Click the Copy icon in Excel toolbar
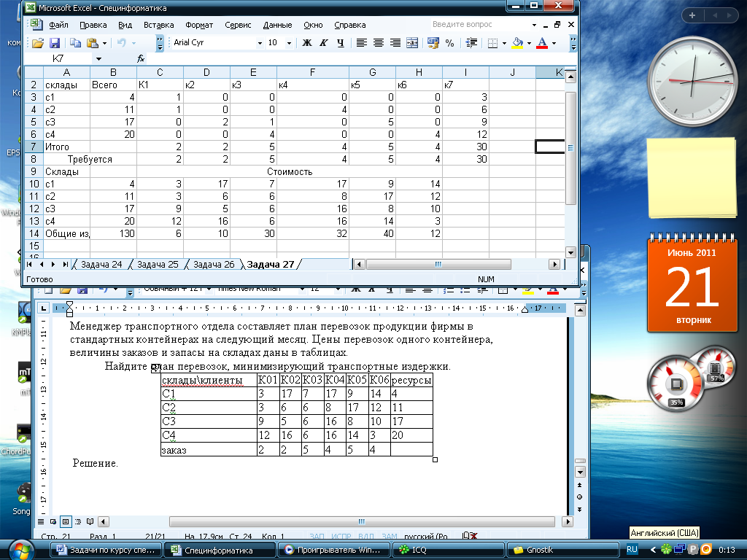 point(75,43)
